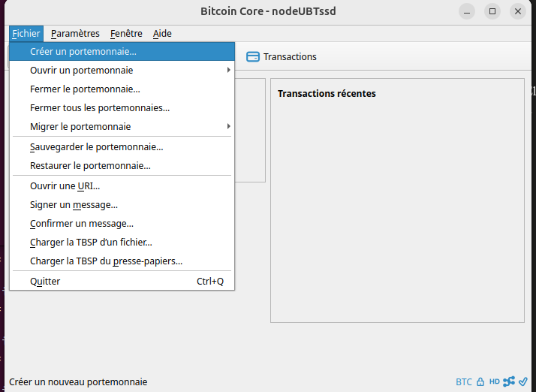Select Fermer tous les portemonnaies
The image size is (536, 392).
(x=100, y=108)
